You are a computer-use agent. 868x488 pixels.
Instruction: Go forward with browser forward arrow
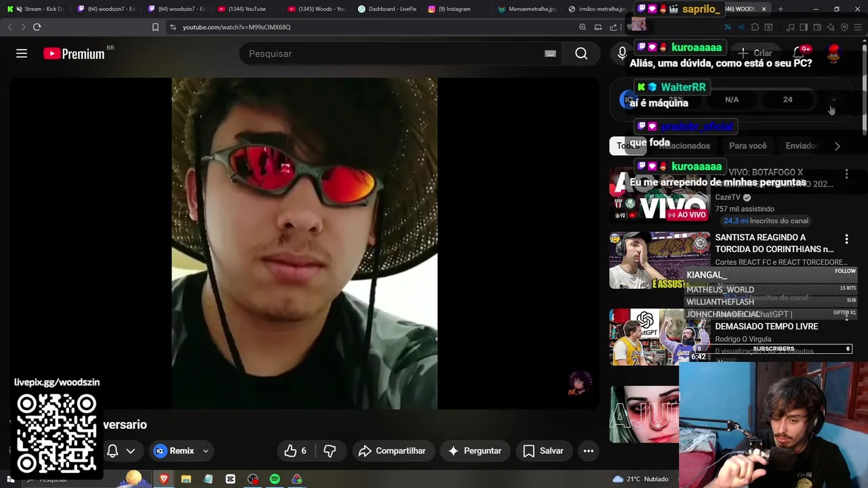tap(22, 27)
